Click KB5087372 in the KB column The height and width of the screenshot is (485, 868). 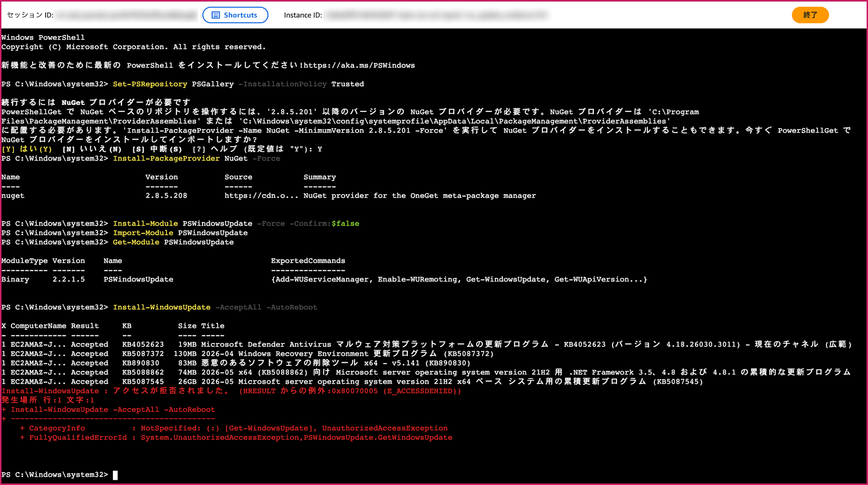[143, 354]
